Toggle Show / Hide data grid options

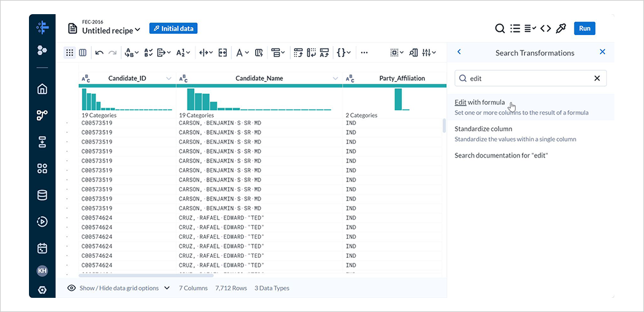coord(119,288)
